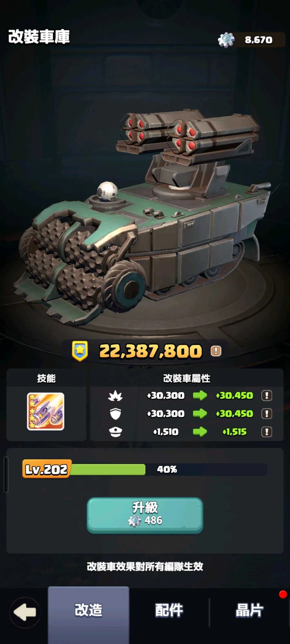
Task: Tap the red notification dot on 晶片
Action: (x=283, y=594)
